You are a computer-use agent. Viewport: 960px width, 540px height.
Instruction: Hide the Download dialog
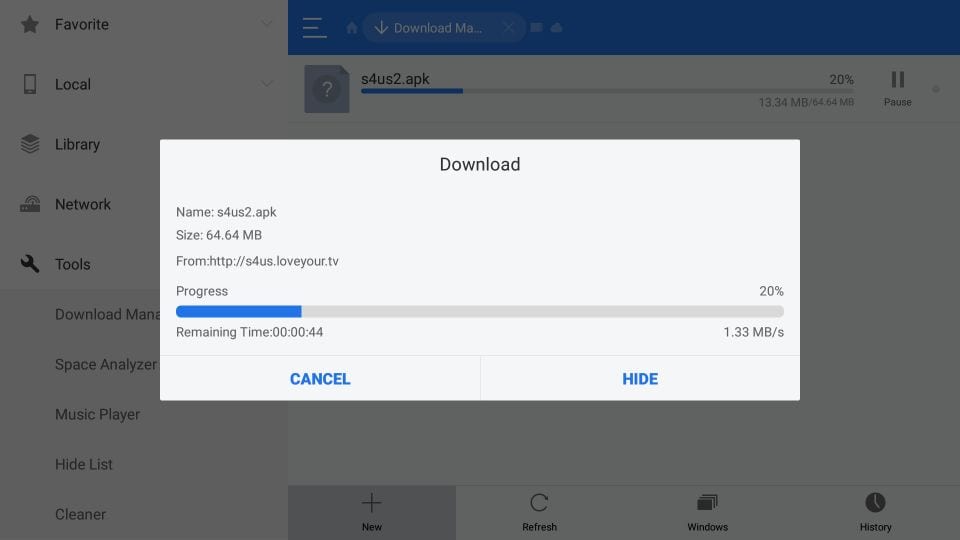(x=640, y=378)
